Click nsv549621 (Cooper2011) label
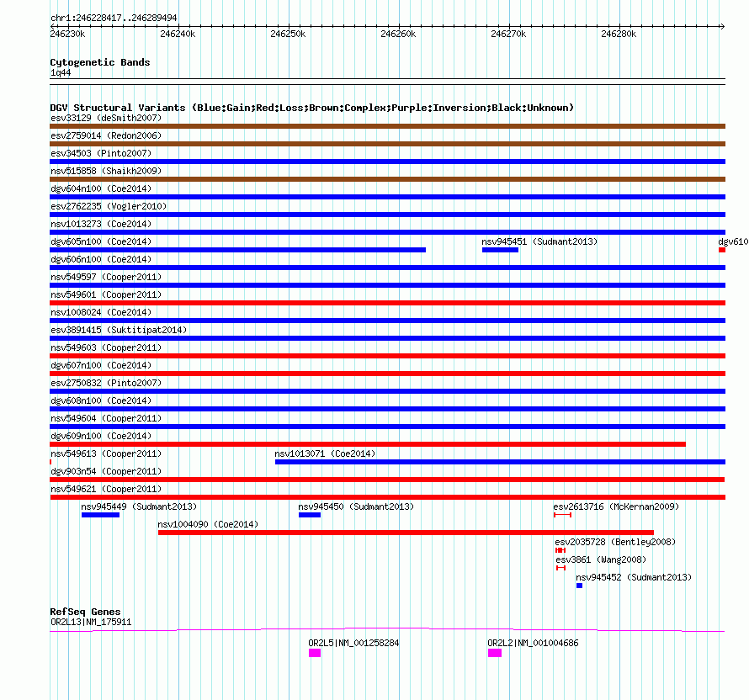This screenshot has height=700, width=749. pos(106,489)
